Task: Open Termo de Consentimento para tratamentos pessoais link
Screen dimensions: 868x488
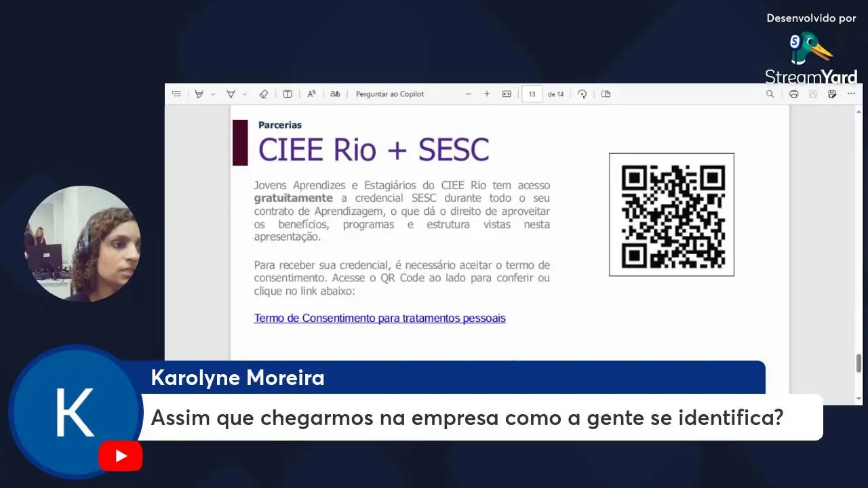Action: [380, 318]
